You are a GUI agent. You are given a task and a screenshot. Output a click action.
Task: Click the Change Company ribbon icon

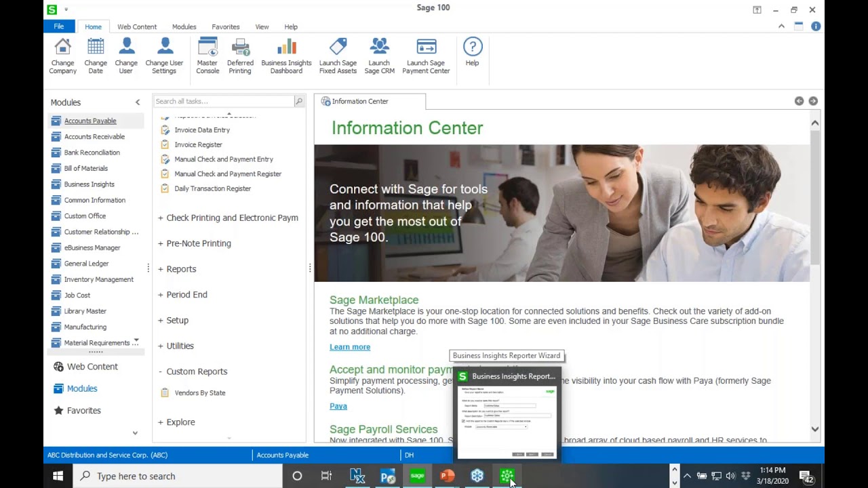pos(62,56)
